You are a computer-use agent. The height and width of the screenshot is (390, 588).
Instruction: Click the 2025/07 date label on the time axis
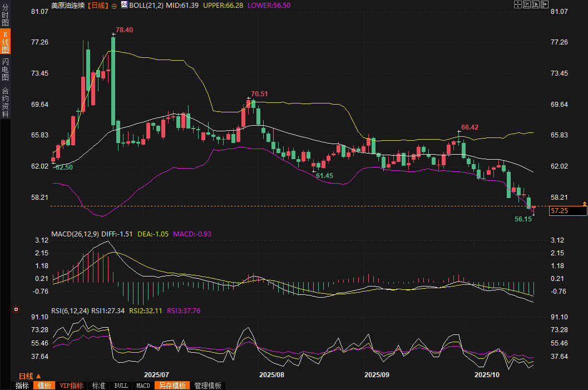156,375
